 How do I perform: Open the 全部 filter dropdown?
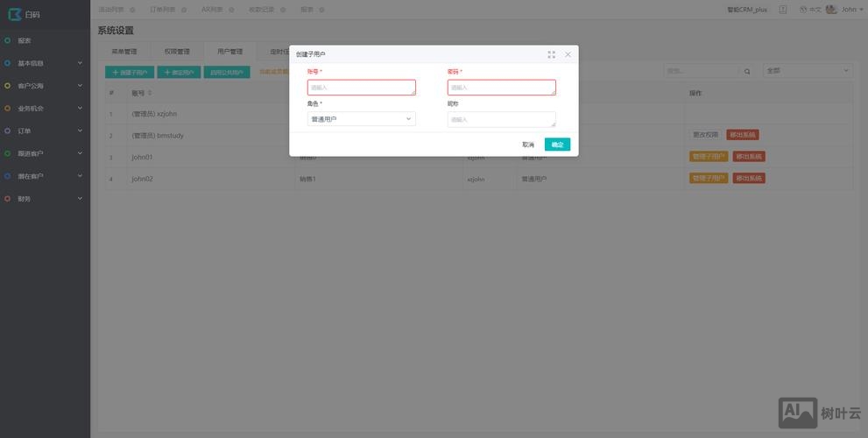coord(808,71)
